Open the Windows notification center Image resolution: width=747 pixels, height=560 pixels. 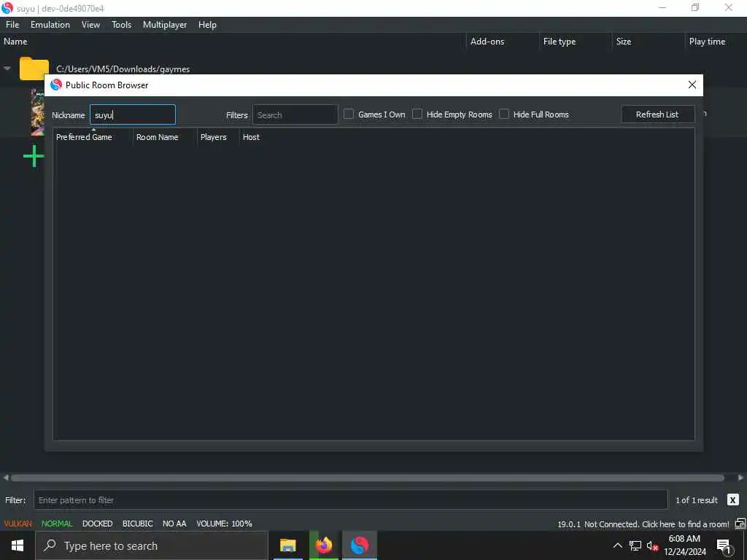tap(724, 546)
